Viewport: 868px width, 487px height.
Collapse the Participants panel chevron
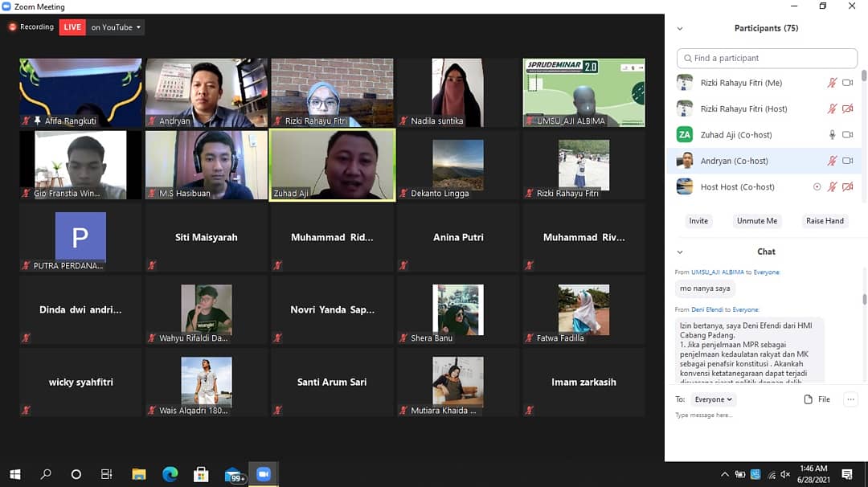click(680, 28)
